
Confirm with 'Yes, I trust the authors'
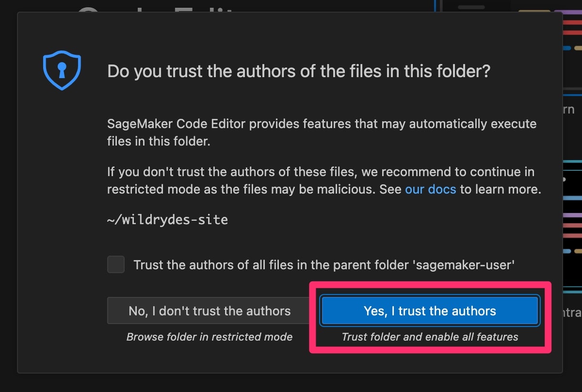(430, 311)
